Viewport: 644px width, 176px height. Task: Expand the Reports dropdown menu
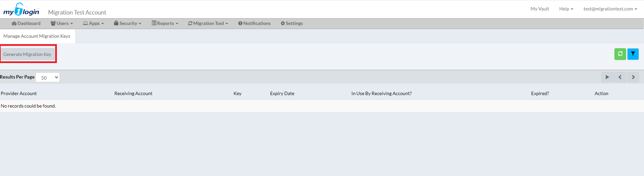tap(165, 23)
